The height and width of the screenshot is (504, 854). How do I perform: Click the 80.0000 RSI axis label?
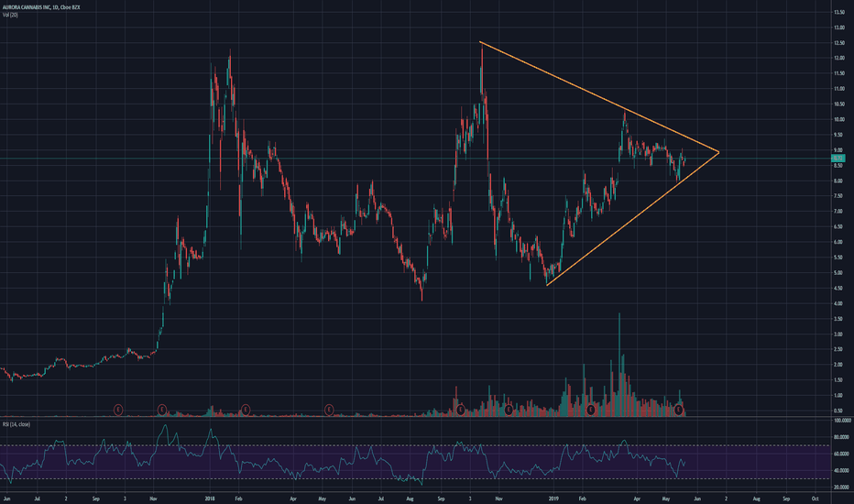tap(842, 437)
